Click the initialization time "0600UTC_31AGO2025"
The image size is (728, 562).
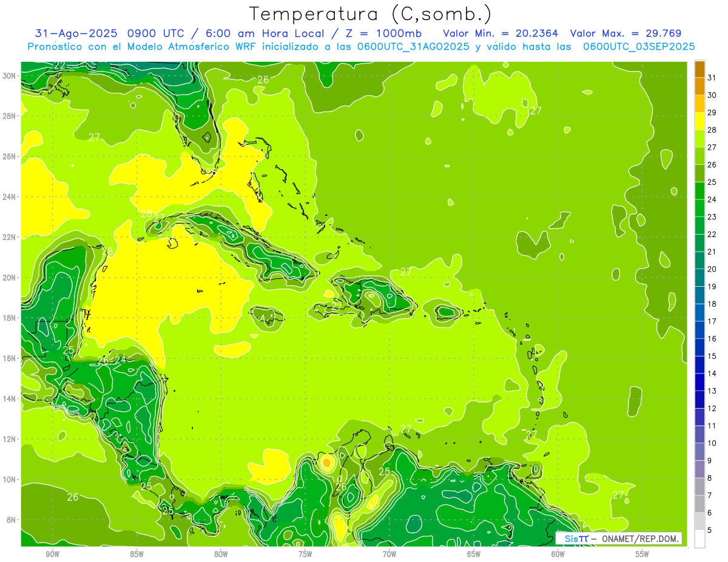pyautogui.click(x=413, y=47)
